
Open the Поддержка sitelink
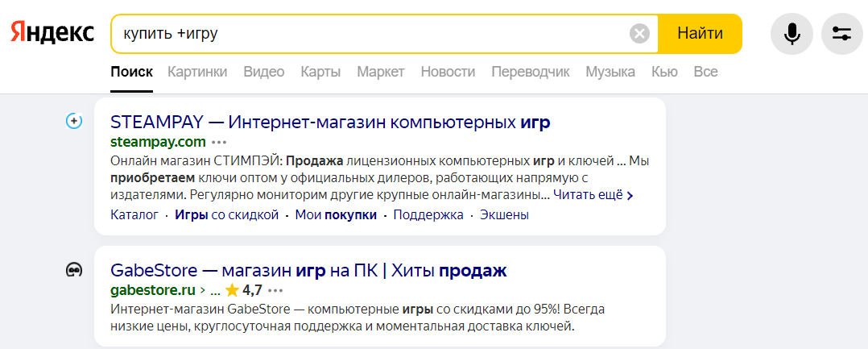pyautogui.click(x=428, y=215)
